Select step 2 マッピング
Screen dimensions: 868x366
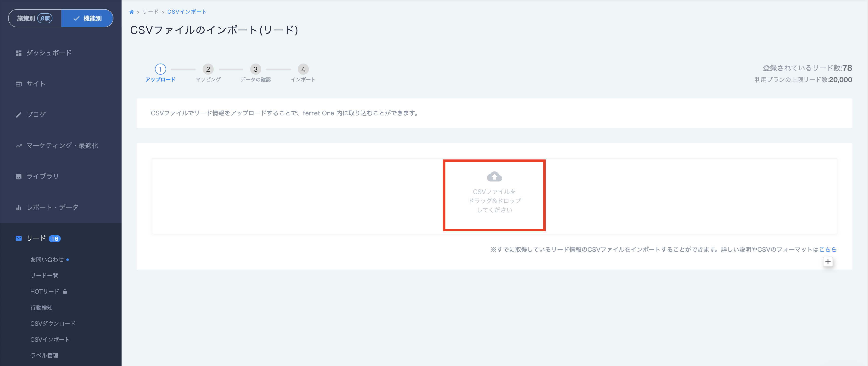coord(208,73)
